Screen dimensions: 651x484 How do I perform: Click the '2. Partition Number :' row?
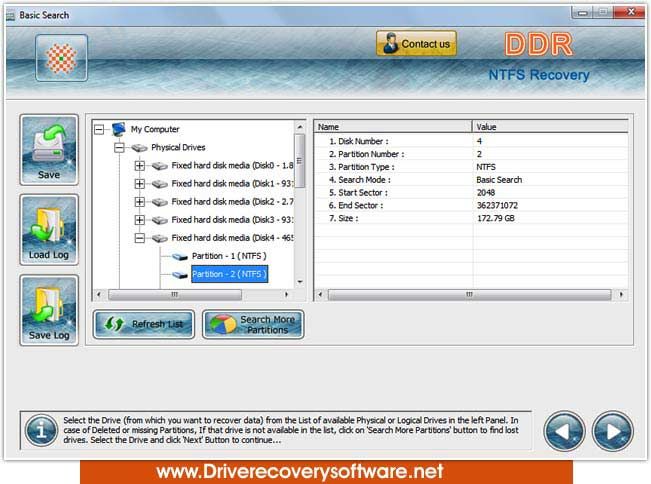(x=471, y=154)
